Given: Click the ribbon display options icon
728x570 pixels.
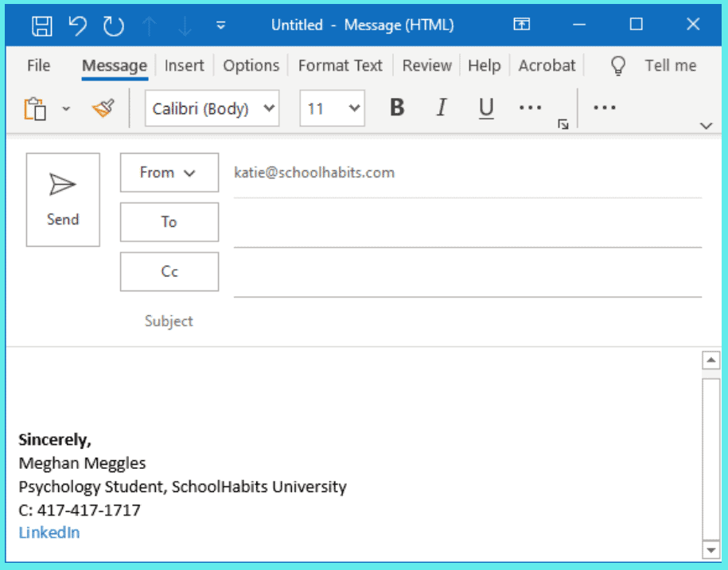Looking at the screenshot, I should (521, 24).
